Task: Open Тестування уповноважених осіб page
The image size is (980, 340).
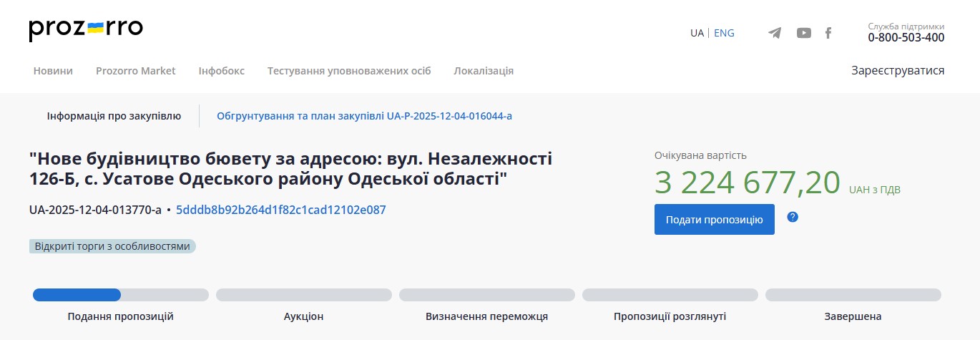Action: pos(349,71)
